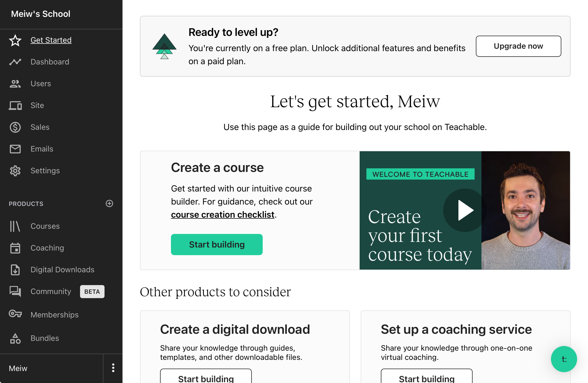The image size is (588, 383).
Task: Open Digital Downloads section
Action: [x=62, y=270]
